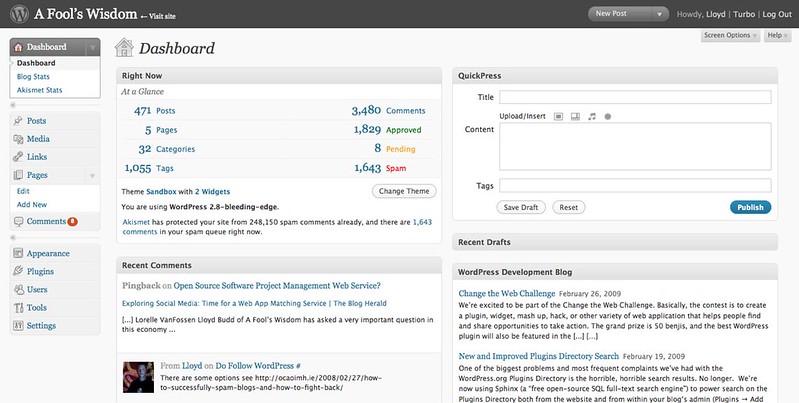
Task: Open the New Post dropdown arrow
Action: (659, 14)
